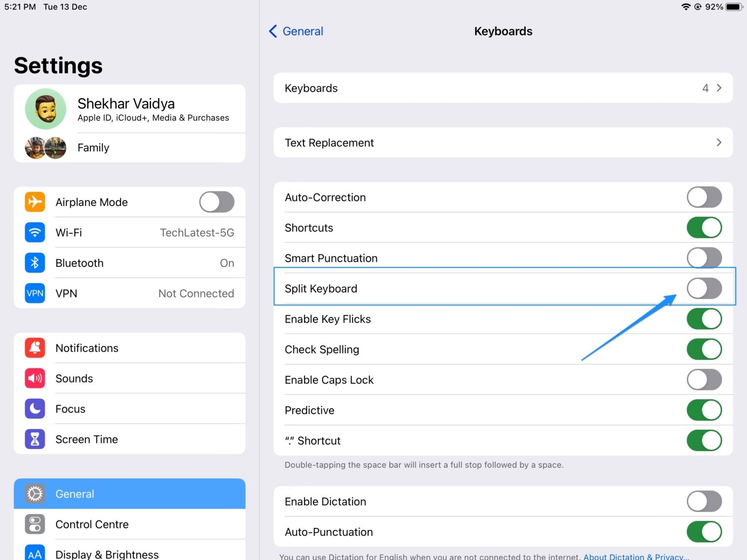Open Control Centre via its icon
Screen dimensions: 747x560
[x=35, y=524]
